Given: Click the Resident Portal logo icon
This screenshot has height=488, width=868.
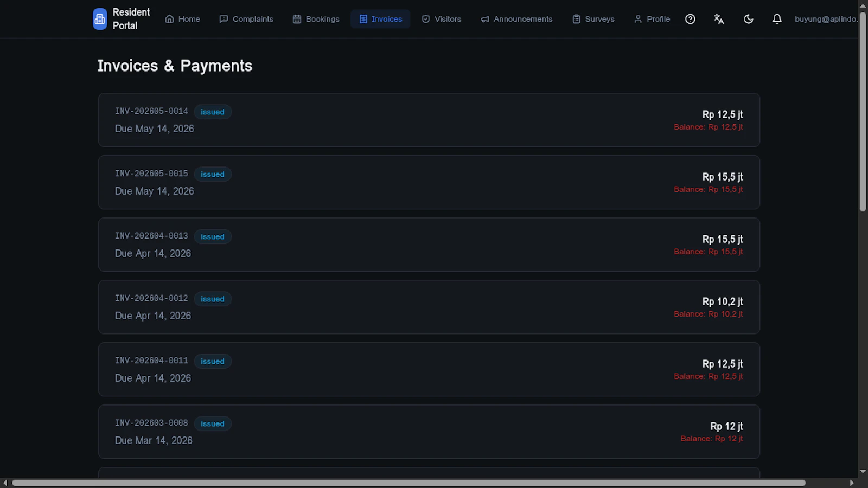Looking at the screenshot, I should pos(100,19).
